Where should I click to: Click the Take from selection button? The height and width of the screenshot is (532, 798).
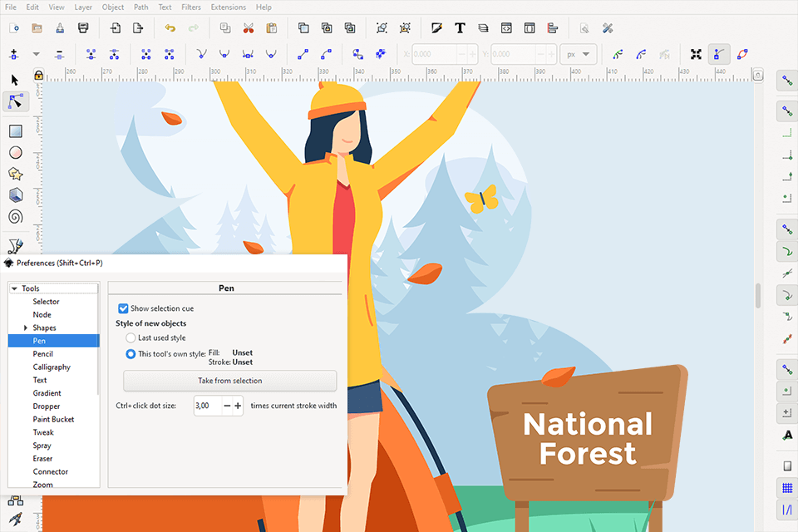[x=230, y=381]
